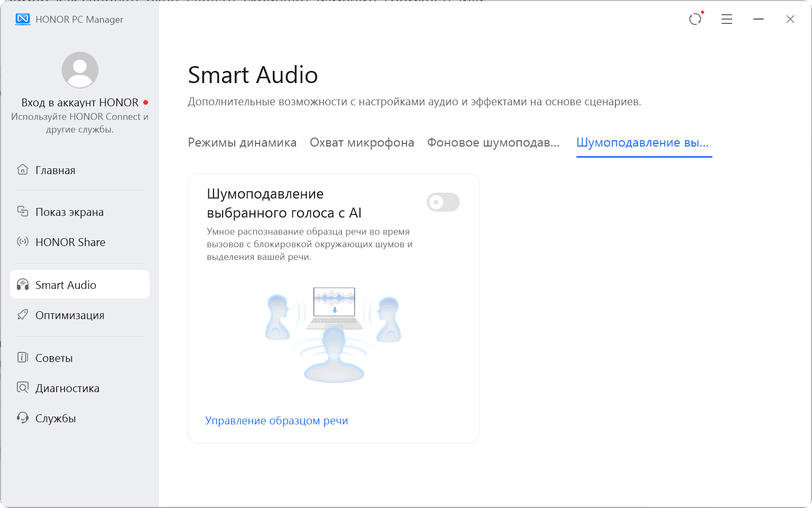812x508 pixels.
Task: Switch to the Охват микрофона tab
Action: pos(362,143)
